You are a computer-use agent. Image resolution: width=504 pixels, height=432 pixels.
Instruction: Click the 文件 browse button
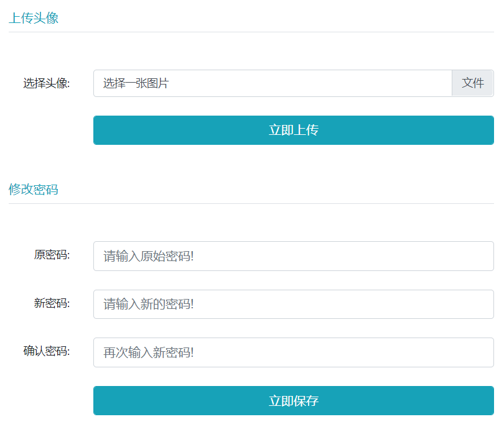coord(472,83)
